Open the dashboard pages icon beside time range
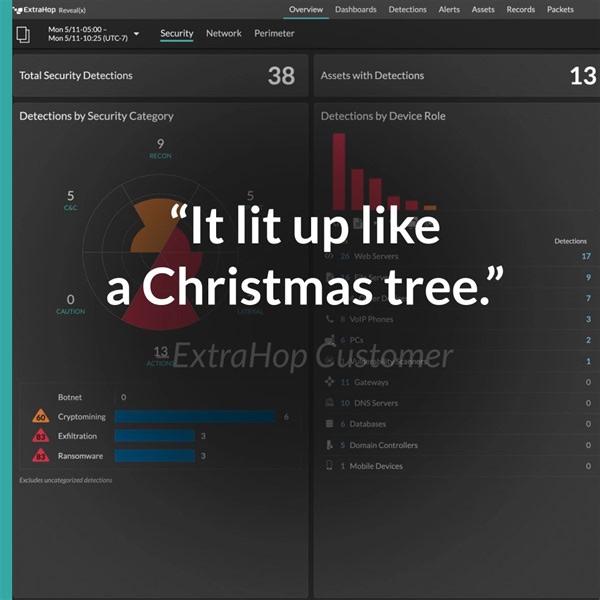Screen dimensions: 600x600 click(23, 35)
